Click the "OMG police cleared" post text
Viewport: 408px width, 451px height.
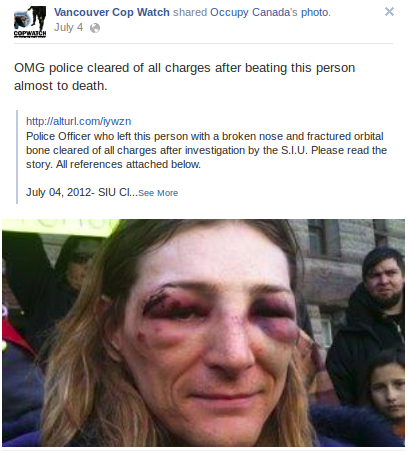tap(184, 77)
